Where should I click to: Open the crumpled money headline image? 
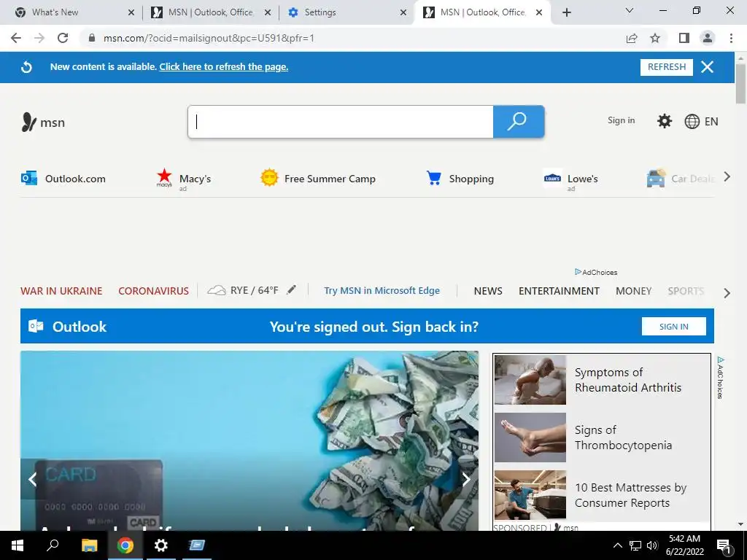coord(249,440)
